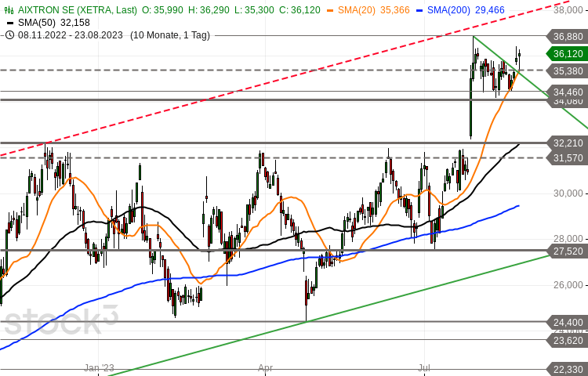The image size is (588, 376).
Task: Click the Apr time axis label
Action: (x=266, y=367)
